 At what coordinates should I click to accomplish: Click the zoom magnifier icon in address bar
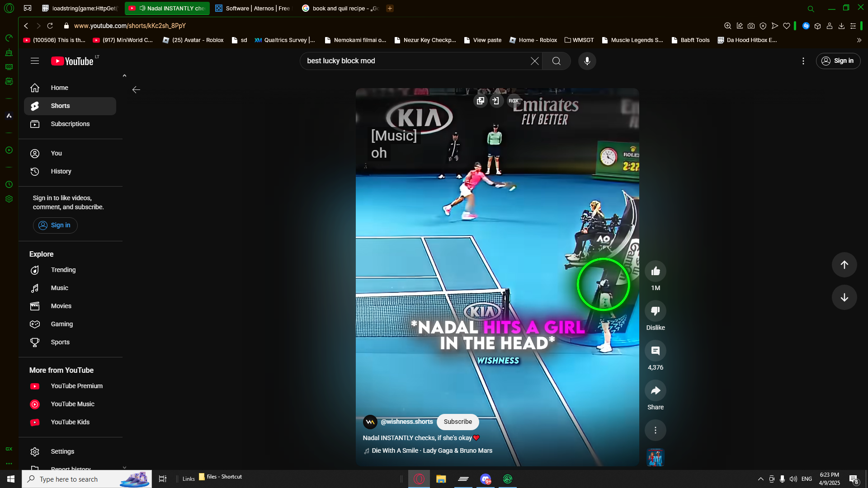(x=727, y=26)
